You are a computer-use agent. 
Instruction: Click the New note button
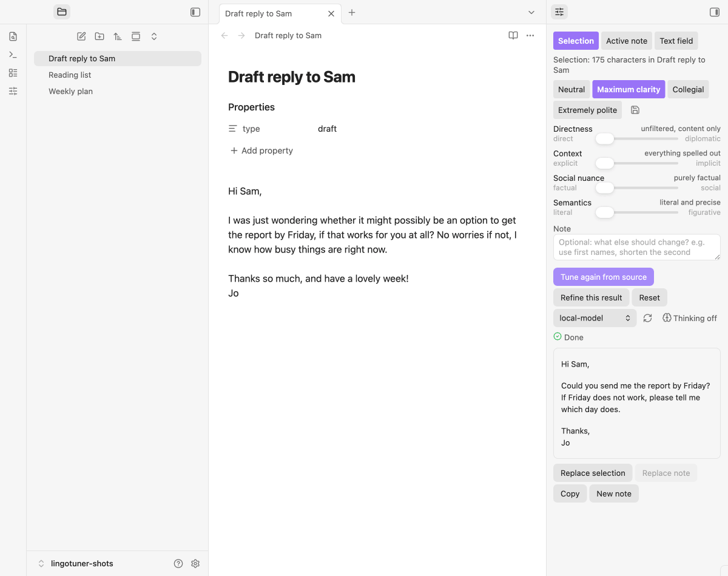tap(613, 493)
